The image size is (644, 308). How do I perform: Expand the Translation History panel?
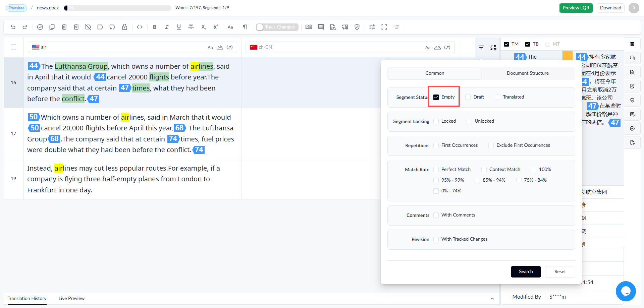492,299
